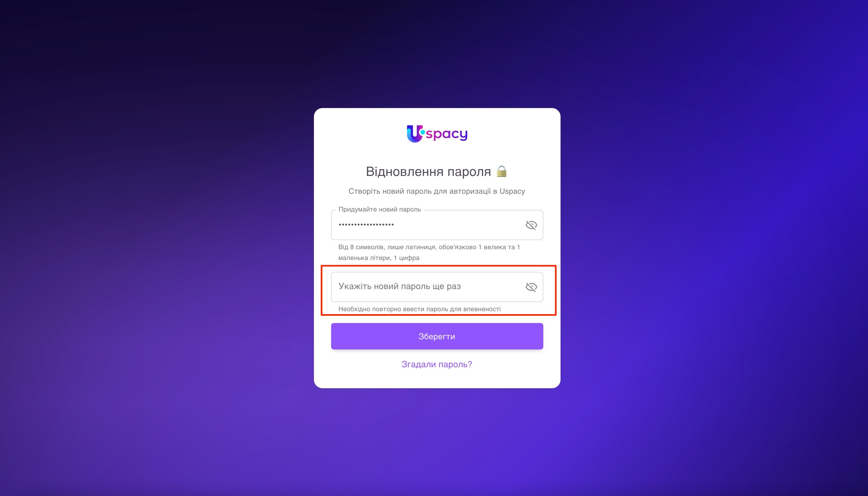Show the new password via eye icon

click(531, 225)
